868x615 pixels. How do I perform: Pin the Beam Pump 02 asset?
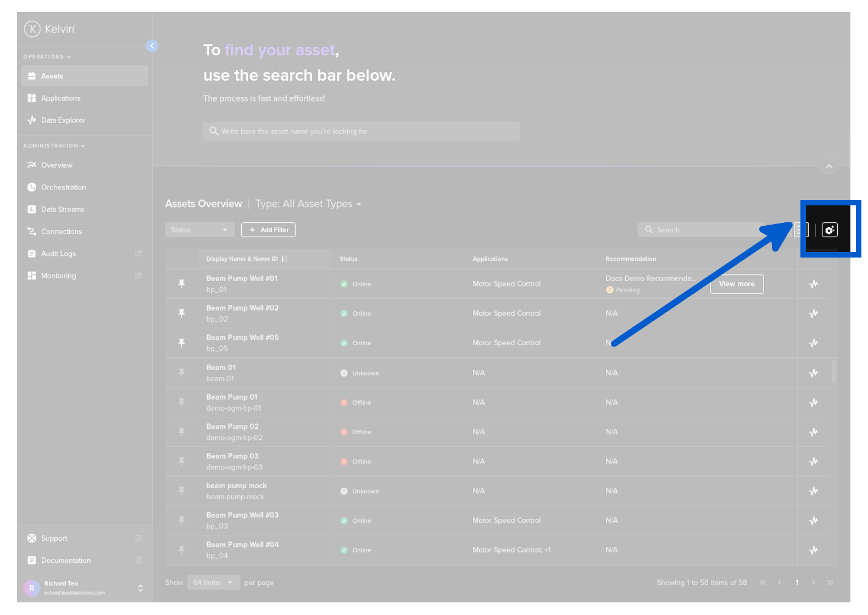[x=182, y=432]
